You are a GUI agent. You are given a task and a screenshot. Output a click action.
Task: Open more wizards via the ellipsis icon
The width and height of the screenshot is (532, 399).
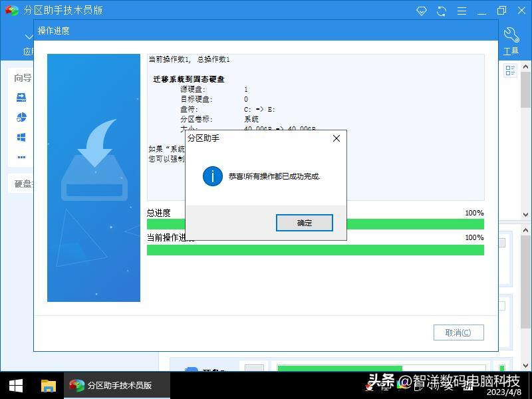[x=22, y=157]
